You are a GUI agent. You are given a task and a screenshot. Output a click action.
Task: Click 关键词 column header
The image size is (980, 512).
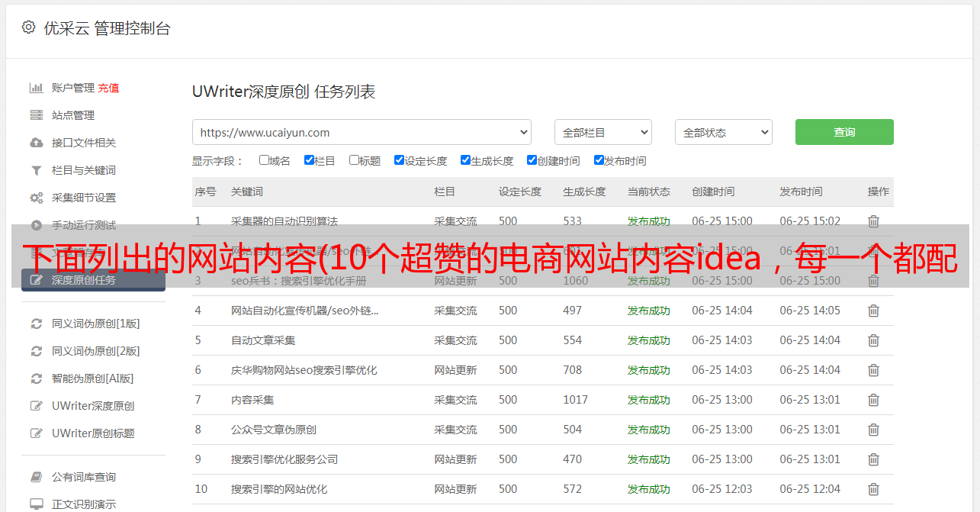tap(247, 192)
